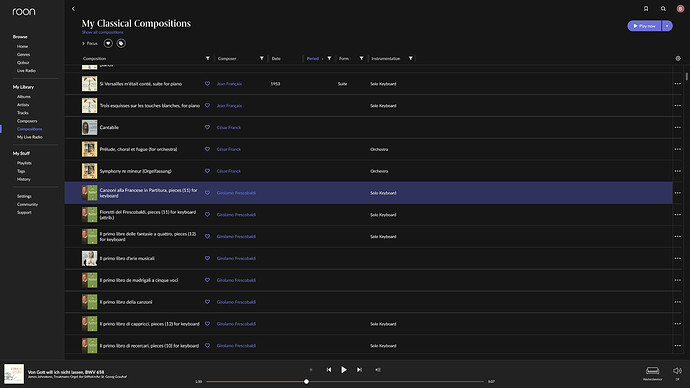This screenshot has height=388, width=690.
Task: Click Show all compositions link
Action: pos(103,32)
